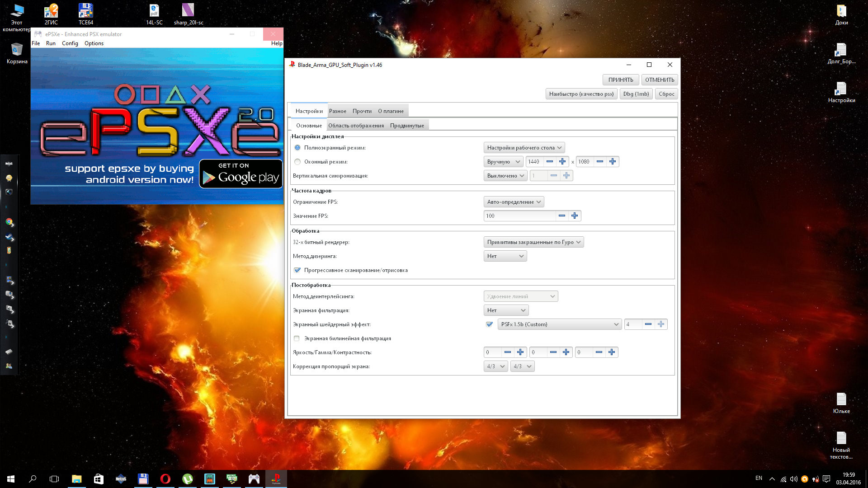
Task: Click the users icon at the dock bottom
Action: (x=9, y=366)
